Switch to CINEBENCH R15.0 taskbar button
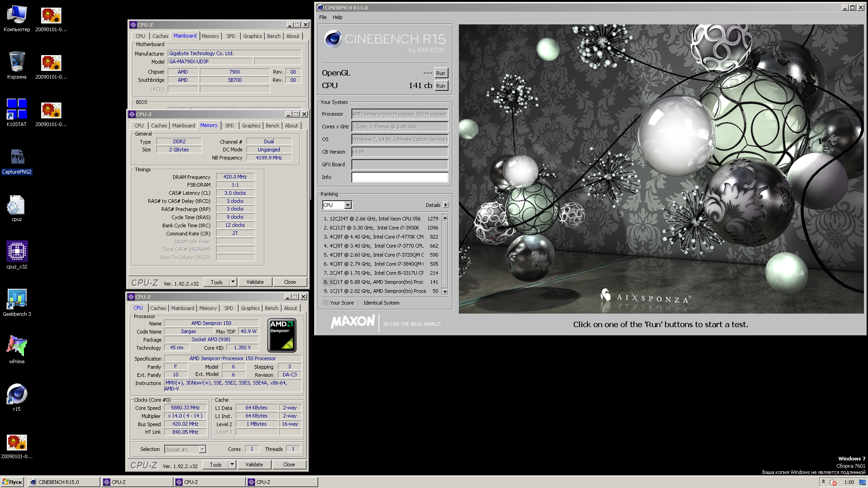Screen dimensions: 868x488 [64, 482]
